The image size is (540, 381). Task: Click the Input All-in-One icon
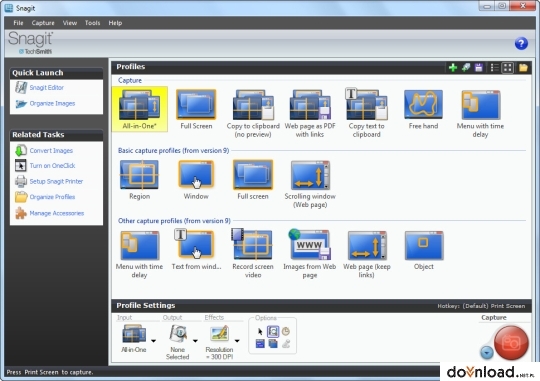click(x=134, y=334)
